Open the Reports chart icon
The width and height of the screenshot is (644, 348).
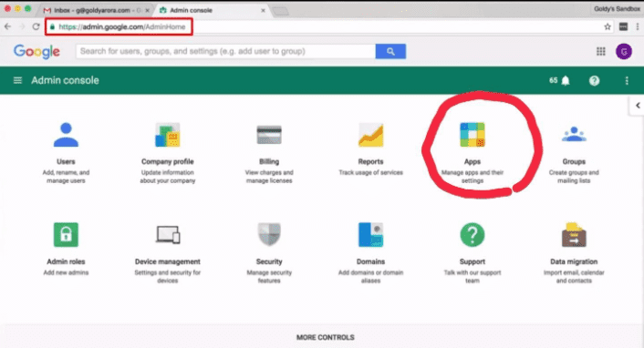tap(370, 135)
